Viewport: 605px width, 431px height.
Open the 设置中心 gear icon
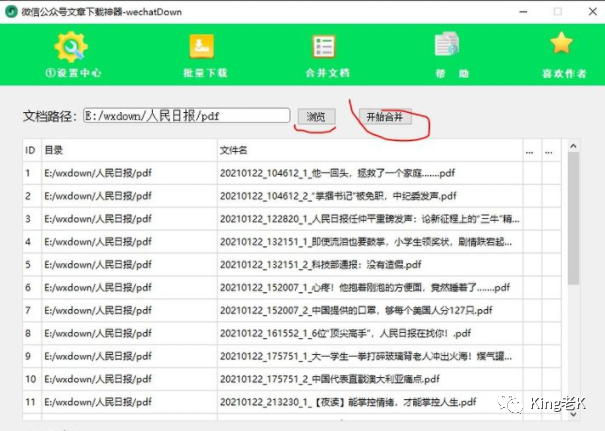[x=71, y=47]
